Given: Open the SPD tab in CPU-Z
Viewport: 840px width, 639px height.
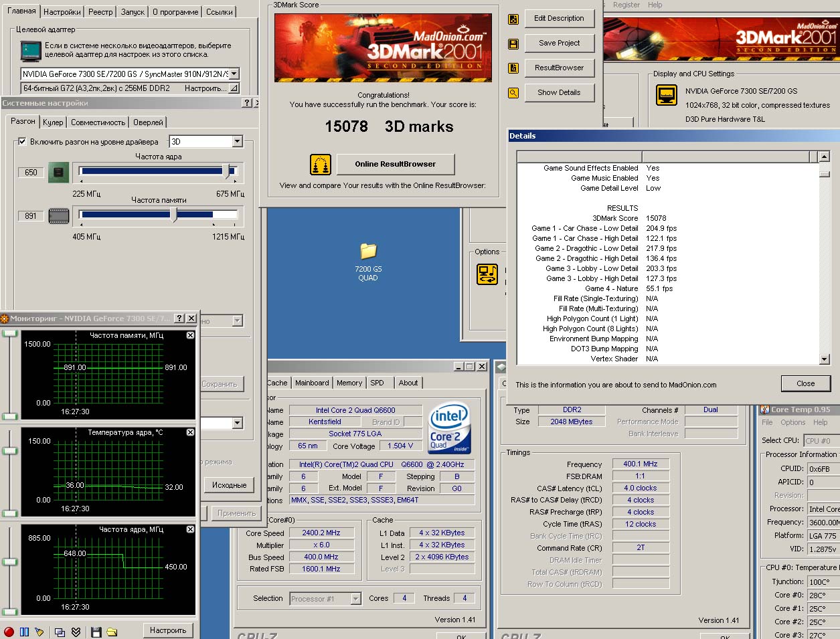Looking at the screenshot, I should (x=377, y=383).
